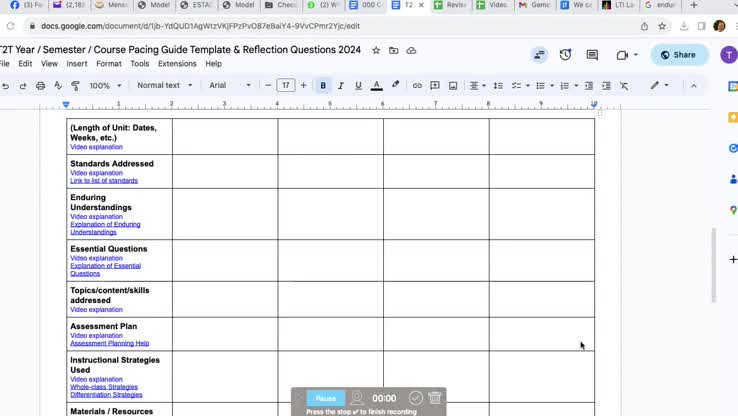738x416 pixels.
Task: Open the Insert menu
Action: [77, 64]
